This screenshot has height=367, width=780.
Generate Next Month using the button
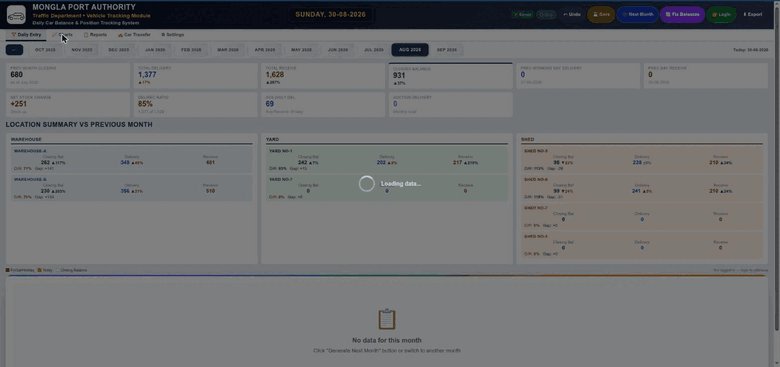pos(638,14)
